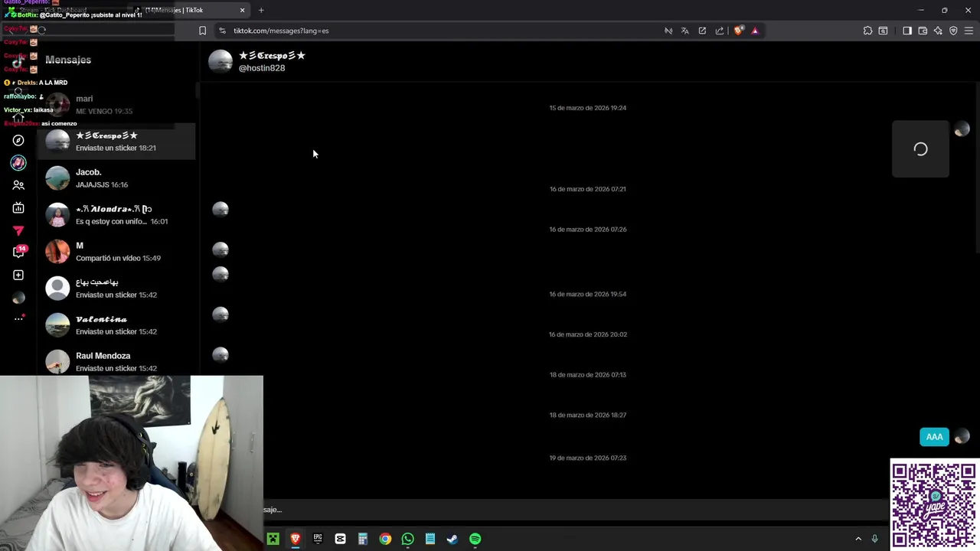Select the ★彡Crespo彡★ conversation in list
Viewport: 980px width, 551px height.
click(x=116, y=141)
